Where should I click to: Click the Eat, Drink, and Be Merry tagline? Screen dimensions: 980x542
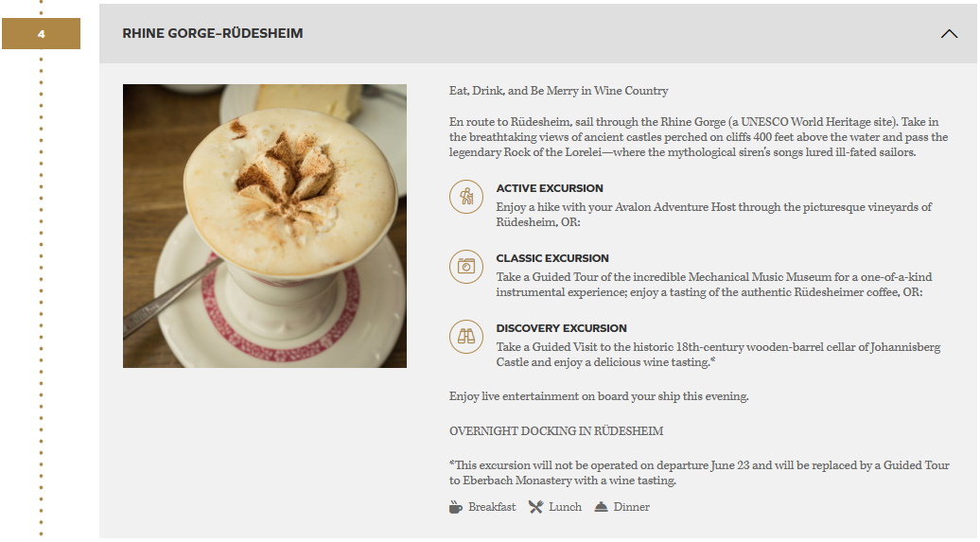(559, 91)
